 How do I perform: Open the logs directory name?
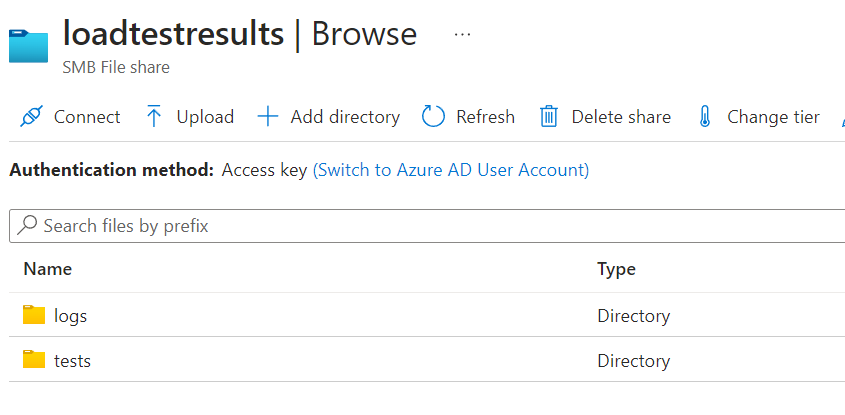pyautogui.click(x=71, y=316)
